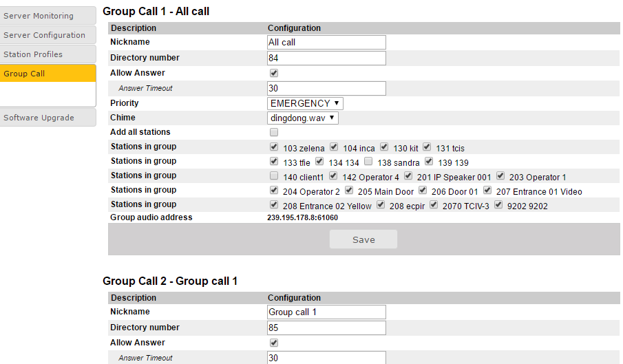The height and width of the screenshot is (364, 623).
Task: Click Save button for All call group
Action: pyautogui.click(x=363, y=239)
